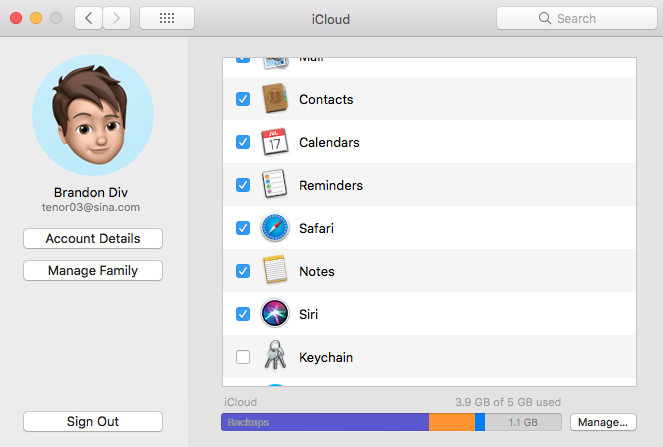Select the Keychain label text
This screenshot has width=663, height=447.
(326, 358)
